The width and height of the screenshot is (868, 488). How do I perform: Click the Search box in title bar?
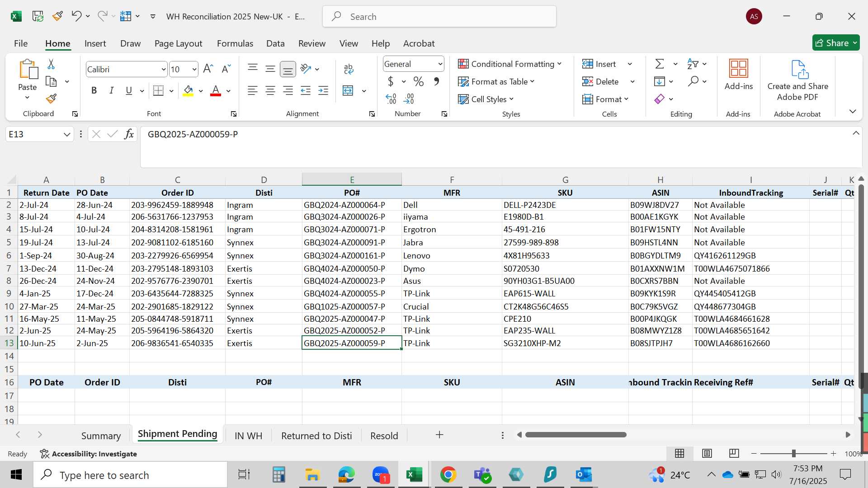pos(439,17)
